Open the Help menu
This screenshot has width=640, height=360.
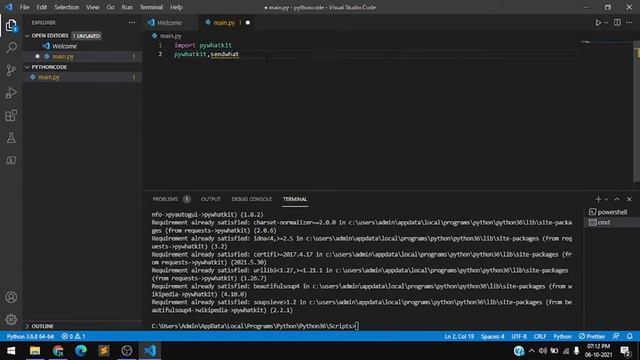click(x=176, y=7)
